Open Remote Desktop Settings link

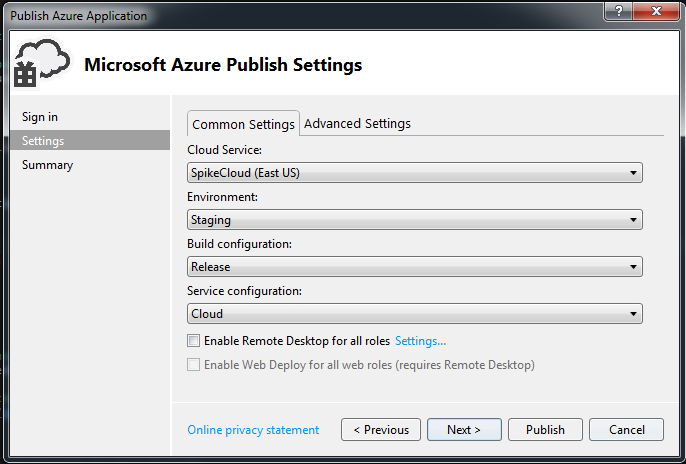(420, 341)
